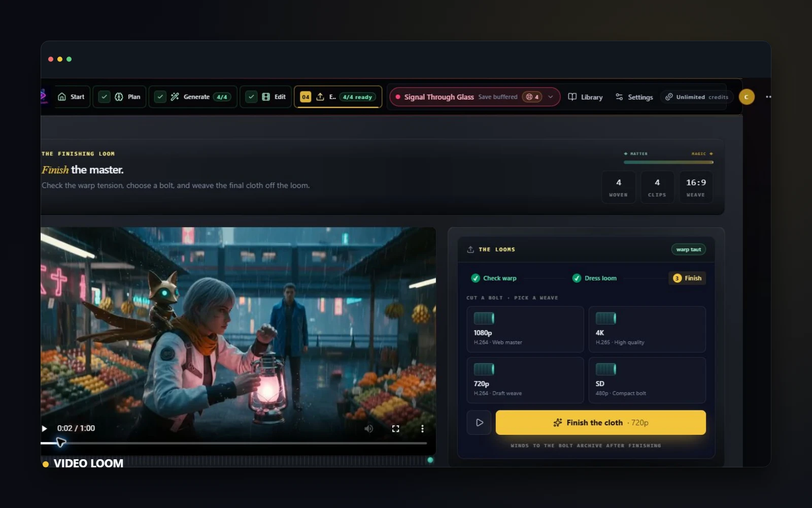Choose the SD Compact bolt preset
This screenshot has height=508, width=812.
click(x=647, y=380)
